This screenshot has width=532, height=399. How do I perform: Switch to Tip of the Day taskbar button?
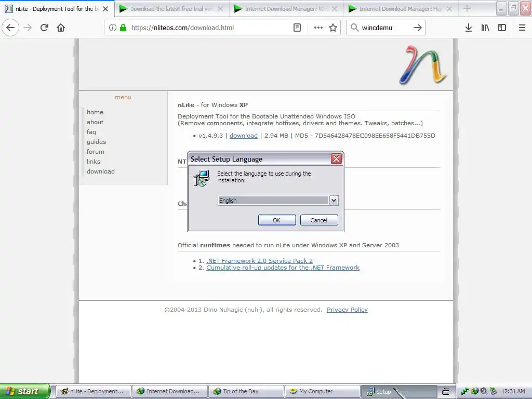click(x=246, y=391)
